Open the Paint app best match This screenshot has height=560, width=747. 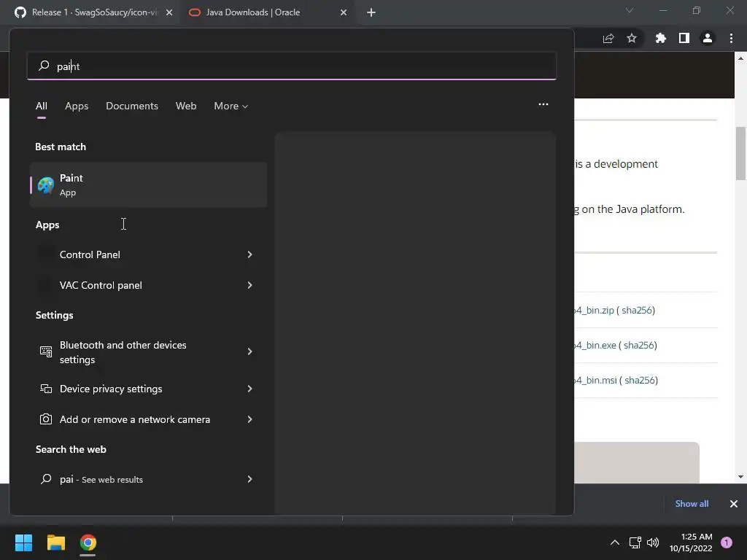pyautogui.click(x=148, y=184)
